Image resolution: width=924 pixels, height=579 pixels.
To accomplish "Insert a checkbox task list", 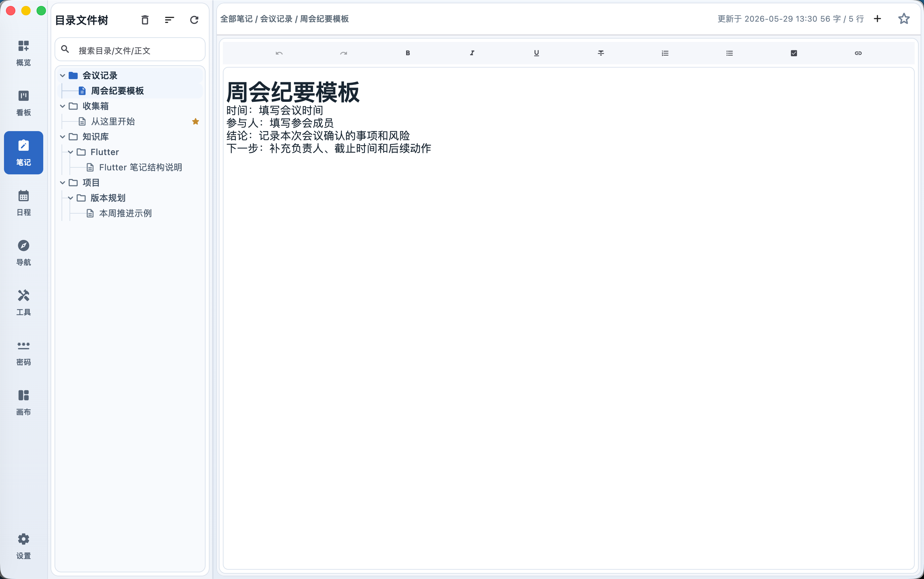I will 794,53.
